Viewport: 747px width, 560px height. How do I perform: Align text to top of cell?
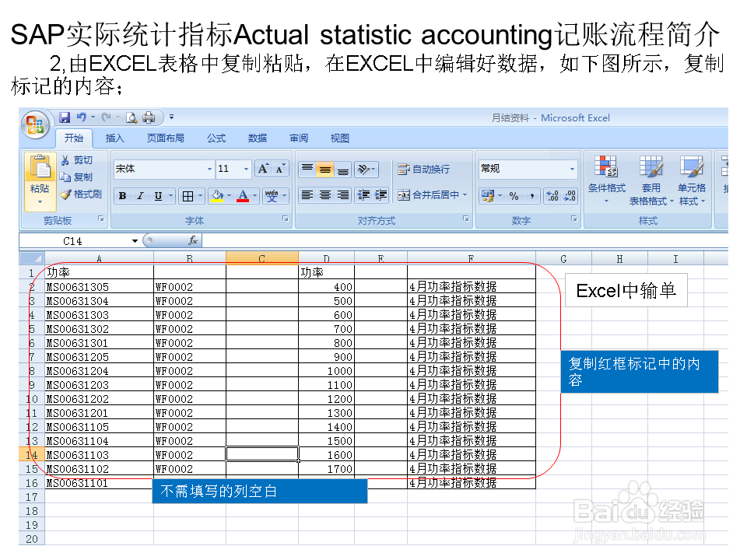coord(307,169)
